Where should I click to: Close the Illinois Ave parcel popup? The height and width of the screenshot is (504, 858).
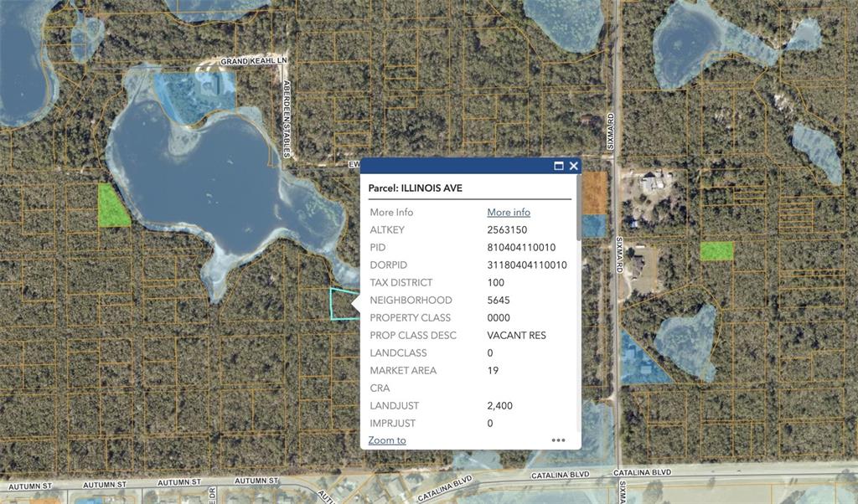(574, 166)
